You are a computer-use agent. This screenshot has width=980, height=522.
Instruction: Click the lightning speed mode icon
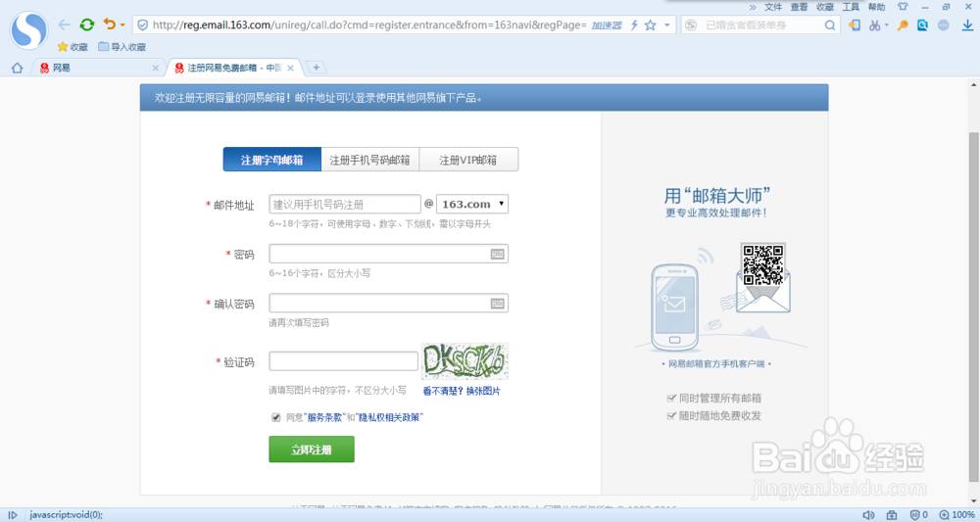tap(634, 25)
